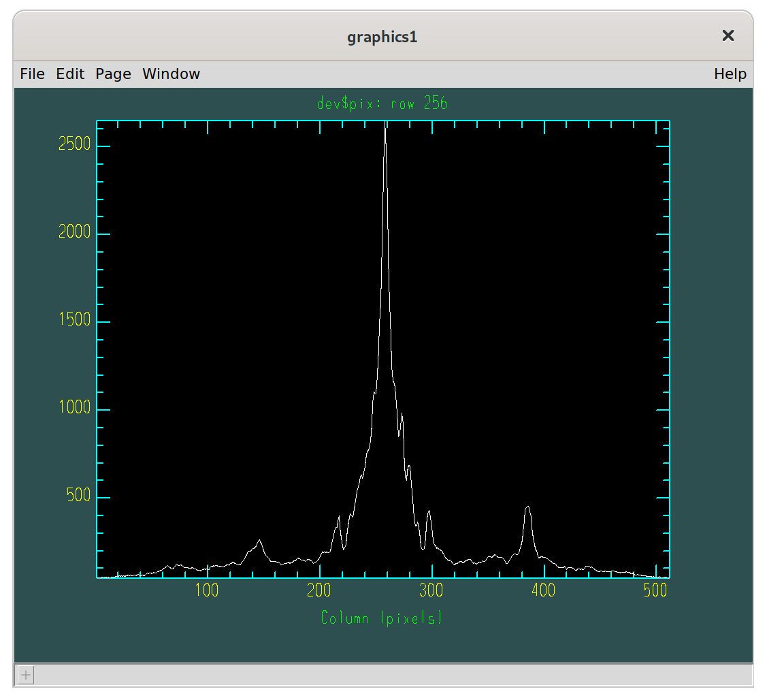Click the 1500 label on the y-axis
Image resolution: width=767 pixels, height=700 pixels.
tap(74, 320)
